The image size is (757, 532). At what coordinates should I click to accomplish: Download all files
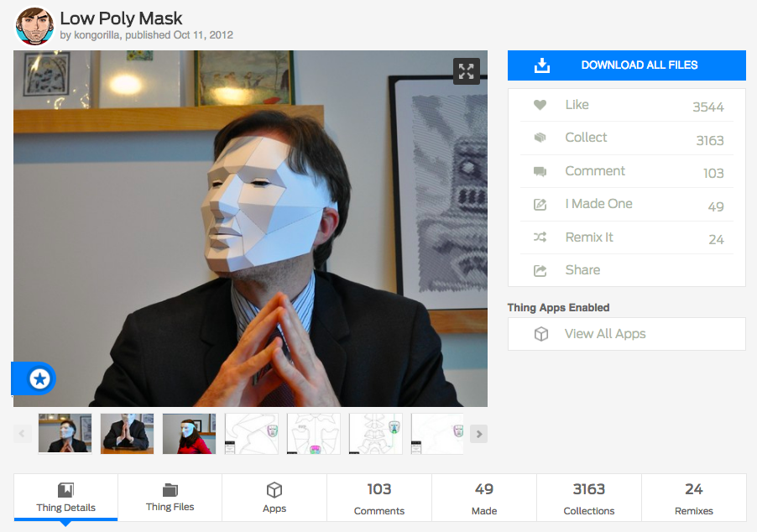point(627,65)
